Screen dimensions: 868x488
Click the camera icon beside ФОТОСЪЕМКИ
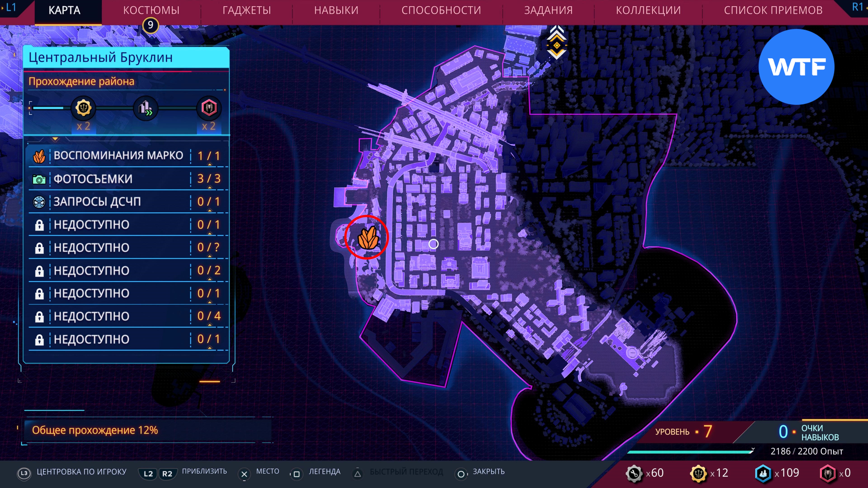click(x=39, y=179)
